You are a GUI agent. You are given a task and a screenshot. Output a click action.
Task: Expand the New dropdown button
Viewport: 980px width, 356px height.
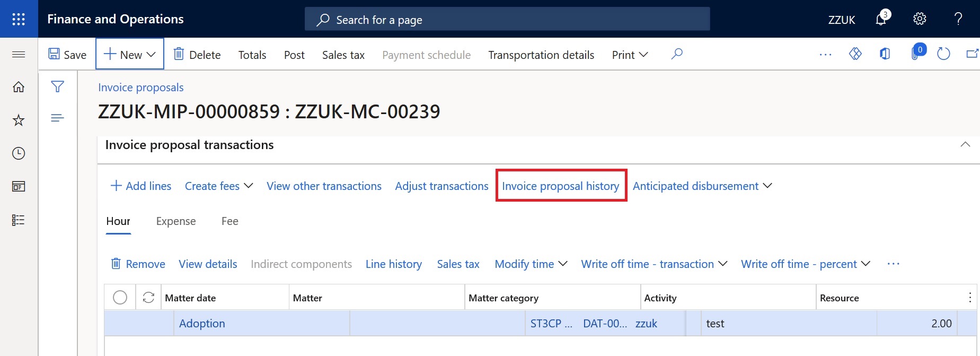click(130, 54)
